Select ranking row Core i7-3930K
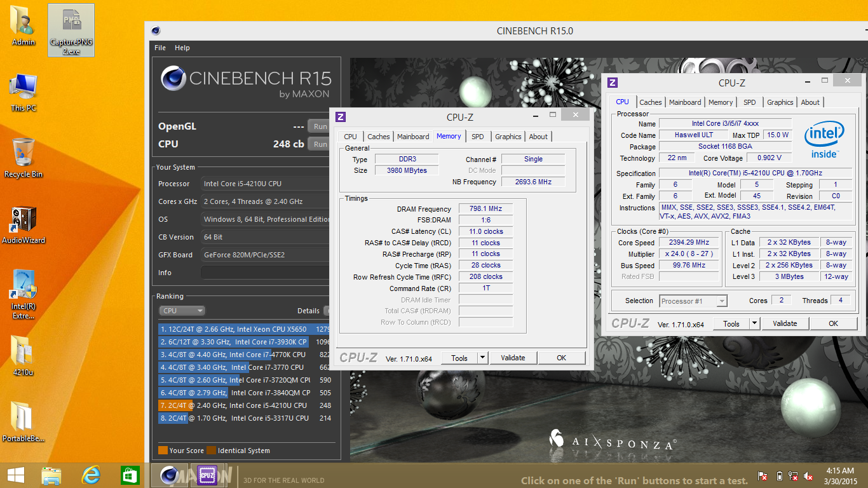868x488 pixels. pyautogui.click(x=245, y=342)
